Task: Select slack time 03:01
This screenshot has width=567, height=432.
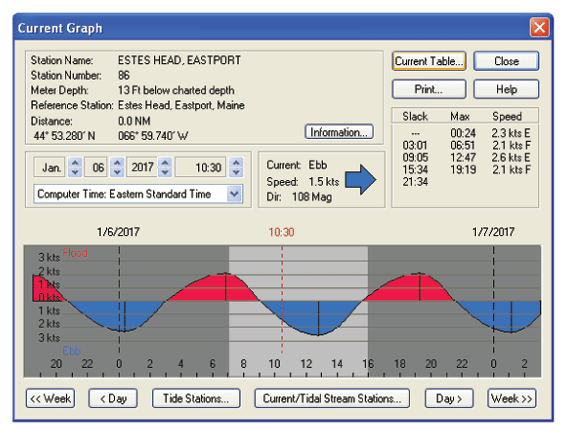Action: click(415, 145)
